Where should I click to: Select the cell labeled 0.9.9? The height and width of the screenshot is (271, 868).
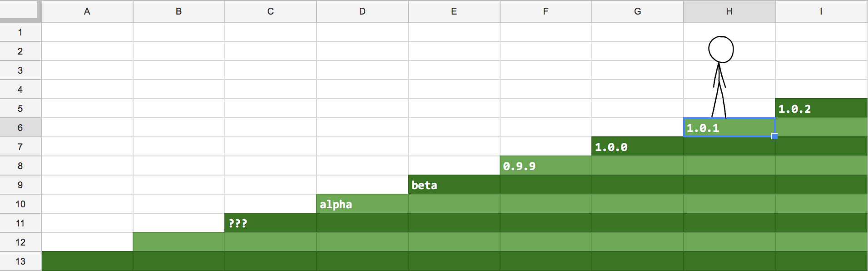click(x=546, y=166)
